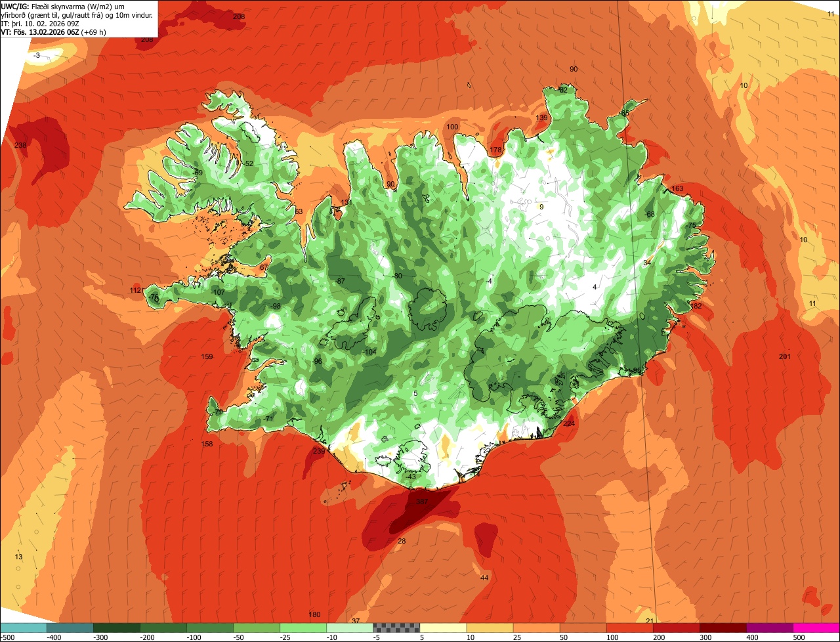Click the legend swatch between -500 and -400

click(23, 628)
